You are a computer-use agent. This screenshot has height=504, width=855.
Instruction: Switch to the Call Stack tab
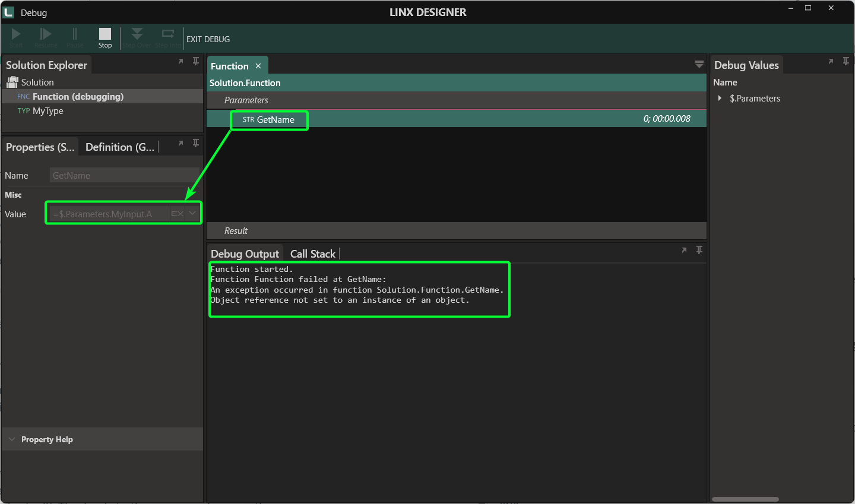click(313, 253)
